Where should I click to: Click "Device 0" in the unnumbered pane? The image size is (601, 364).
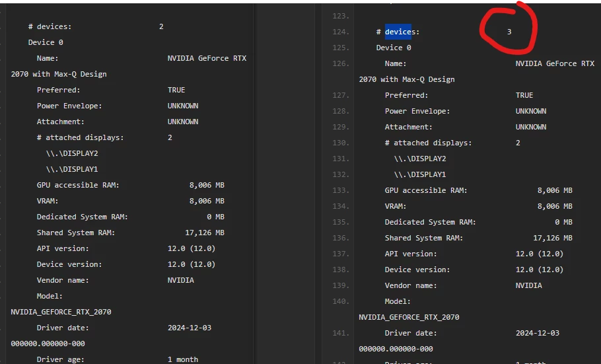point(46,42)
